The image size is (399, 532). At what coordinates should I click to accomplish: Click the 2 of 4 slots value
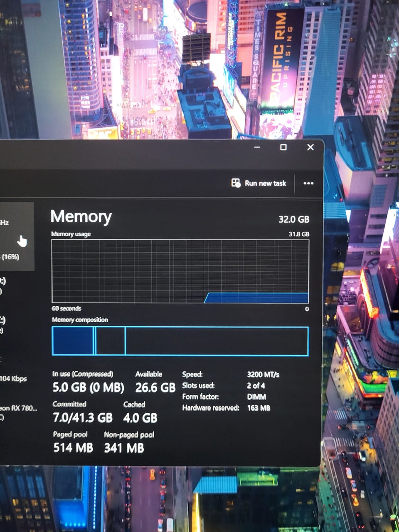(256, 385)
